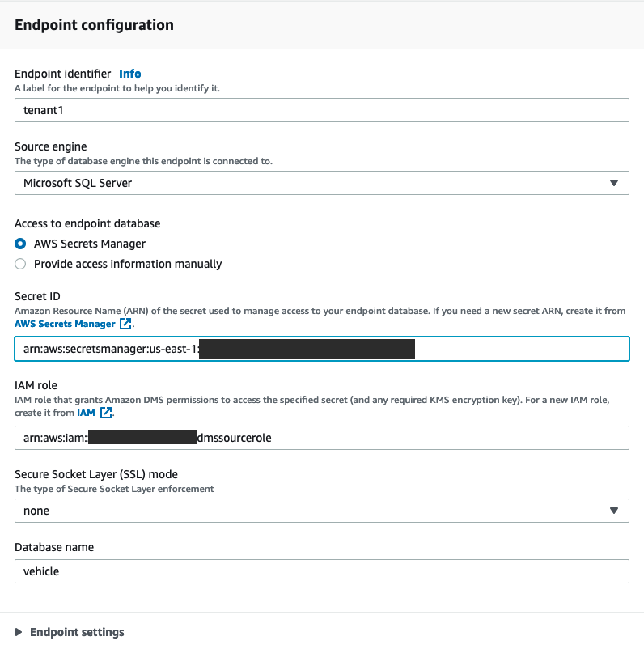Click the Source engine dropdown arrow
The height and width of the screenshot is (645, 644).
click(614, 183)
